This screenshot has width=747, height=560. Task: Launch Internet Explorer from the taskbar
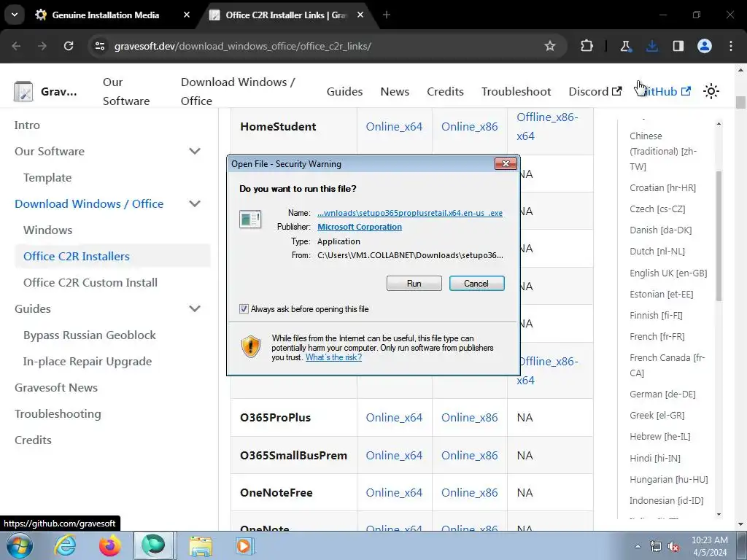pos(65,545)
